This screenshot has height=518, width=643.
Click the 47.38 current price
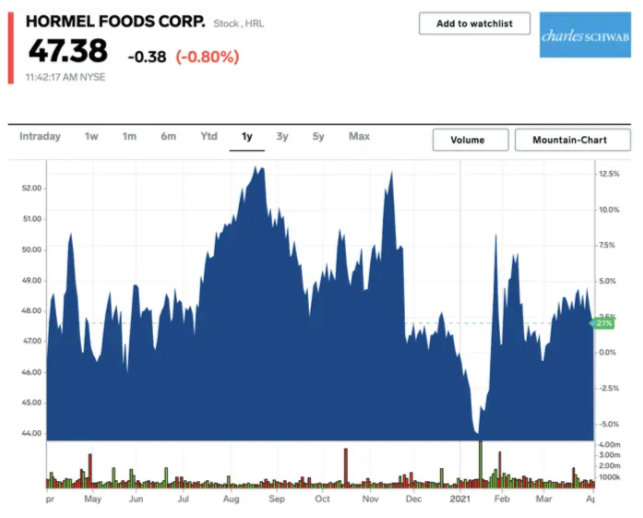(68, 51)
